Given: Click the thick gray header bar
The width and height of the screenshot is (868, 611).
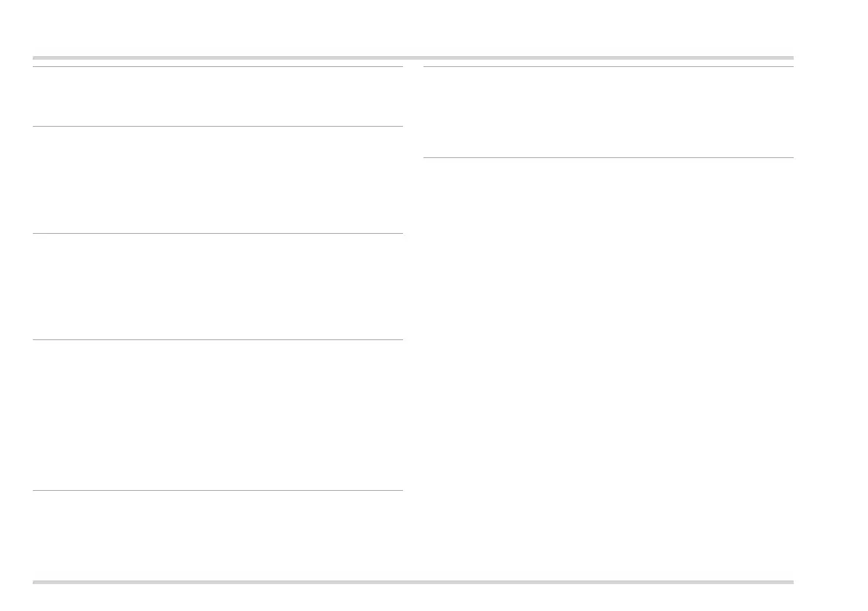Looking at the screenshot, I should pos(413,58).
